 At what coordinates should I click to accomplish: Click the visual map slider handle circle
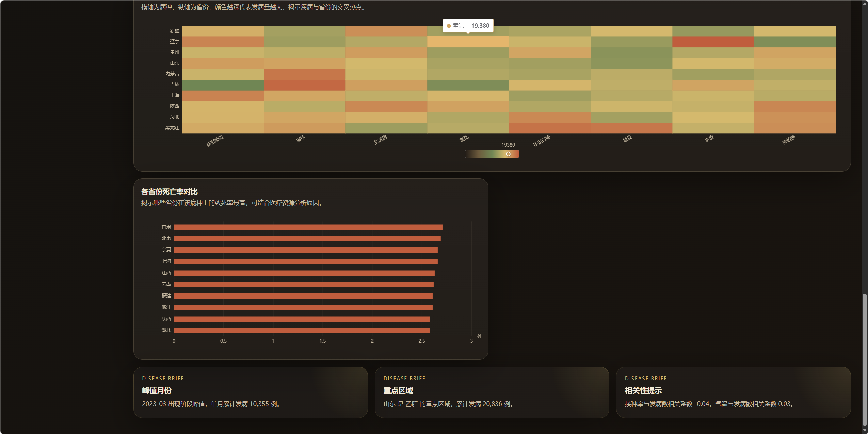click(x=508, y=154)
